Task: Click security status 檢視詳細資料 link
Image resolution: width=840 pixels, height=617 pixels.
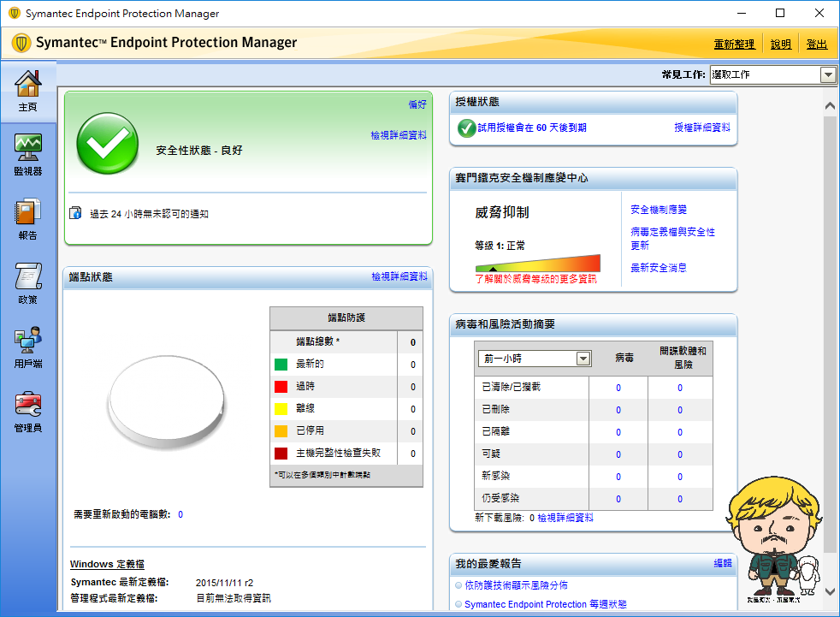Action: click(x=399, y=135)
